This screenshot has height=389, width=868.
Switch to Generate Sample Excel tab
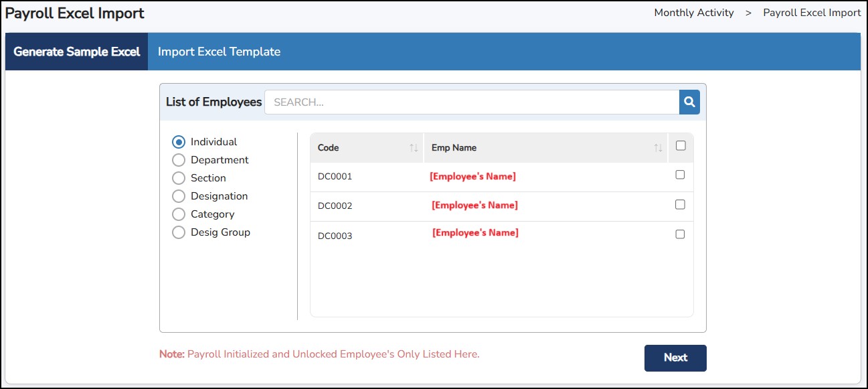77,52
